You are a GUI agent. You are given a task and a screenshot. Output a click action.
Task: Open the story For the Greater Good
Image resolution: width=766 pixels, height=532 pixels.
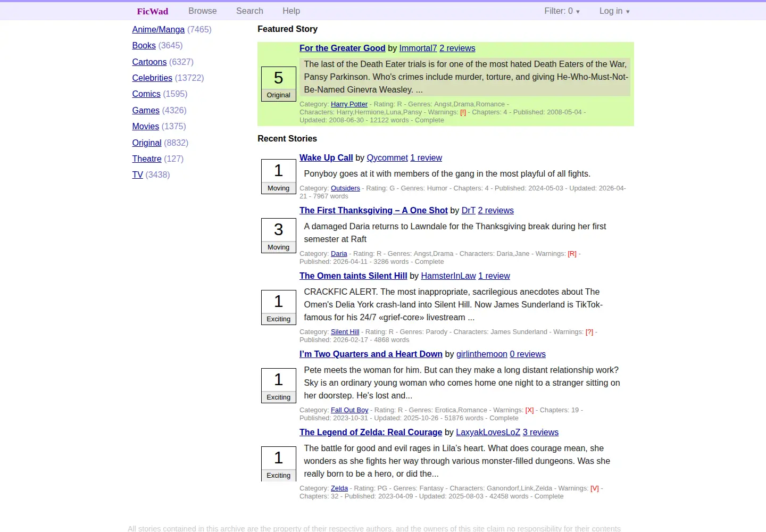pos(342,48)
